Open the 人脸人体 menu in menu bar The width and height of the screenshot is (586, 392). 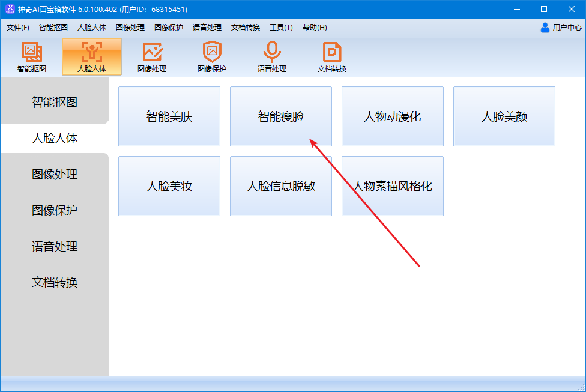point(91,27)
